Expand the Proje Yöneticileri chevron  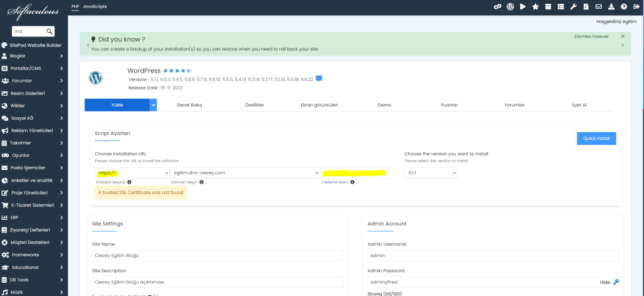point(61,193)
